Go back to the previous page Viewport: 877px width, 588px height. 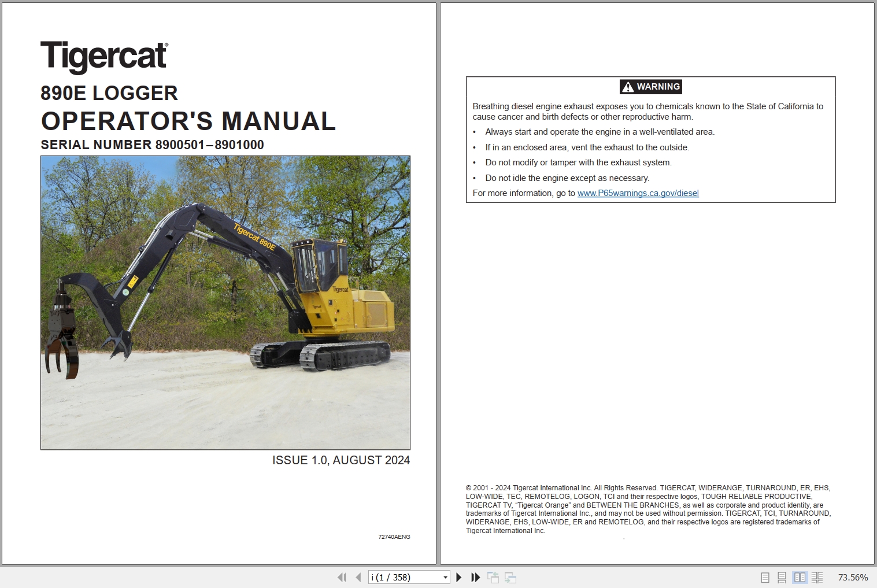pyautogui.click(x=357, y=577)
